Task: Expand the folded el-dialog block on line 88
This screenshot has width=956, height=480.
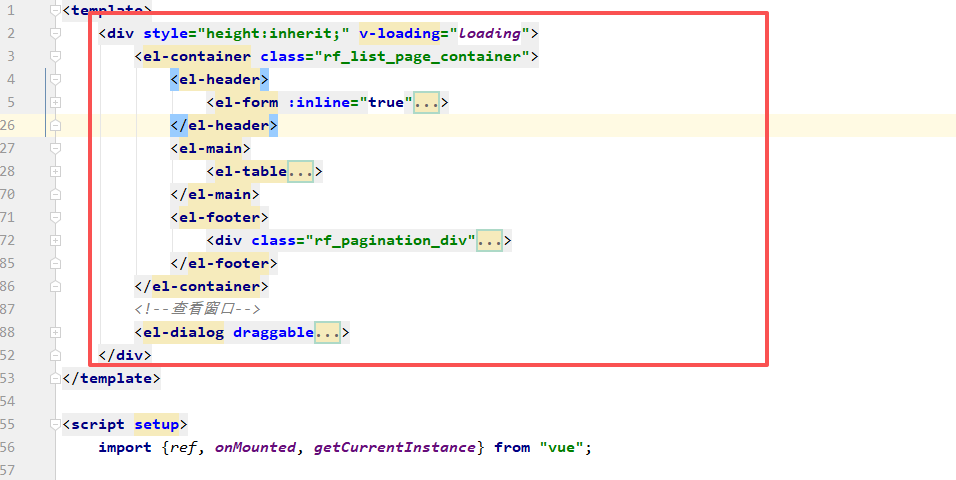Action: [x=56, y=332]
